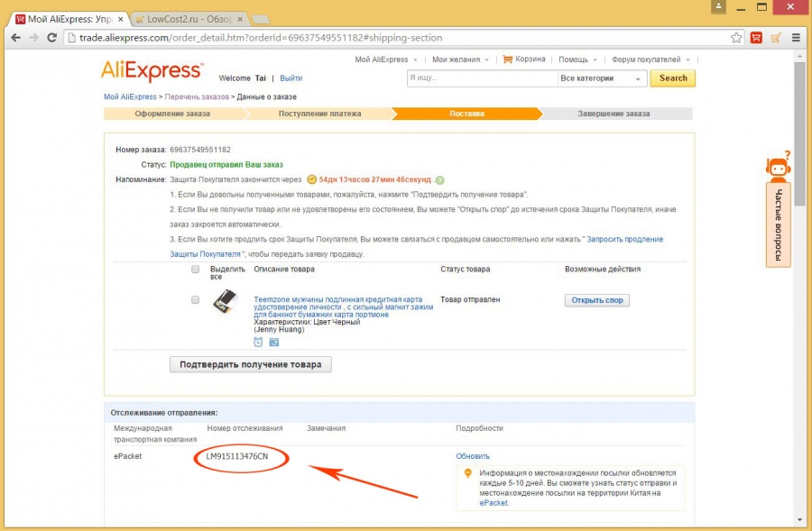Click the Товар отправлен status text
The height and width of the screenshot is (531, 812).
[470, 299]
